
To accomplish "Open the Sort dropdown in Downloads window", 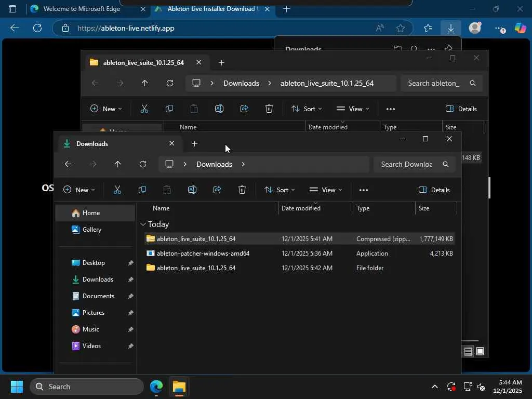I will 280,190.
